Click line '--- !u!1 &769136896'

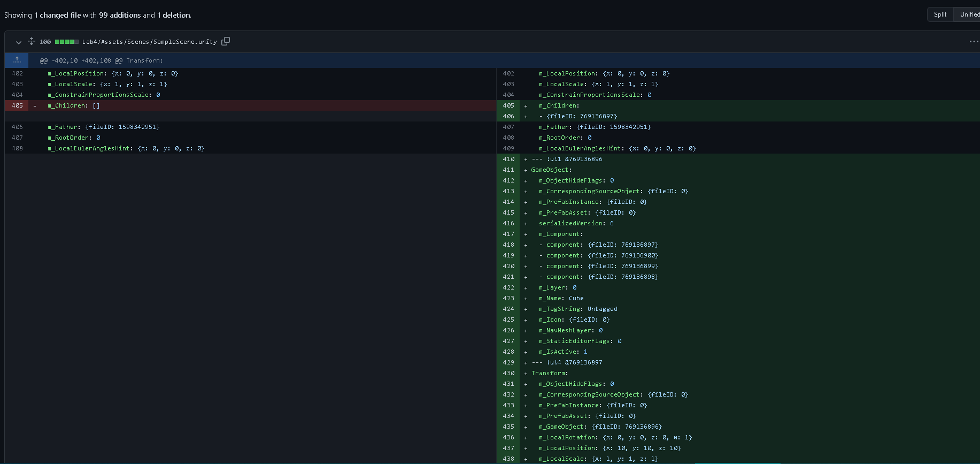pyautogui.click(x=567, y=159)
